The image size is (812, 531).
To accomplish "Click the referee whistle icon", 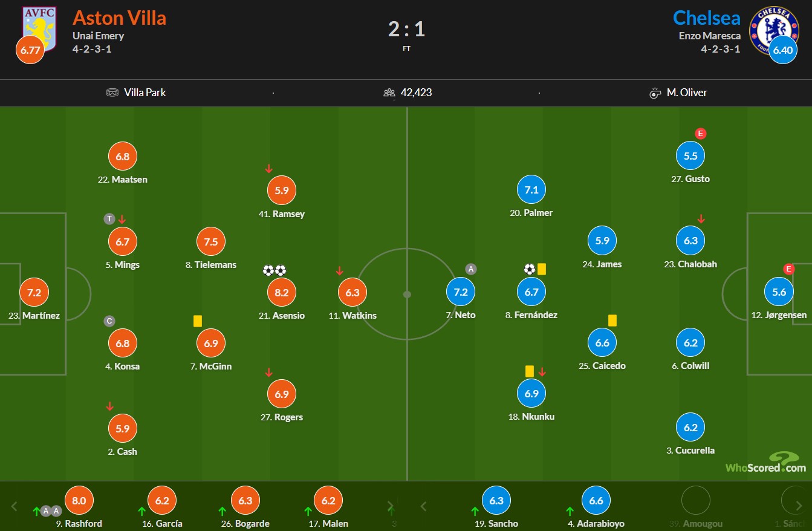I will click(x=655, y=93).
